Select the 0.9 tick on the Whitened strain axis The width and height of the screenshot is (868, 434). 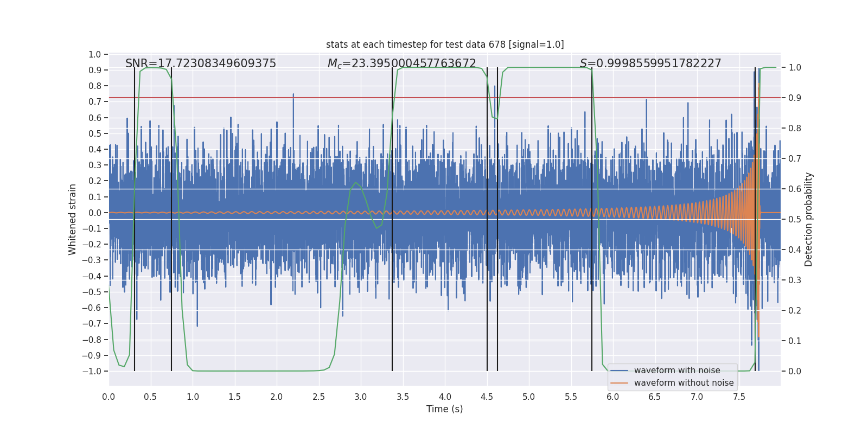(94, 70)
